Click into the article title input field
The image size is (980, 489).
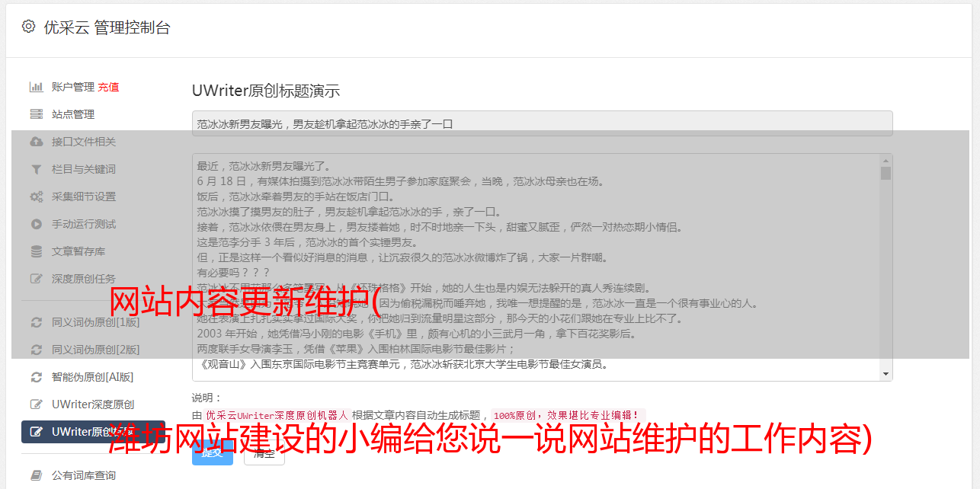542,123
